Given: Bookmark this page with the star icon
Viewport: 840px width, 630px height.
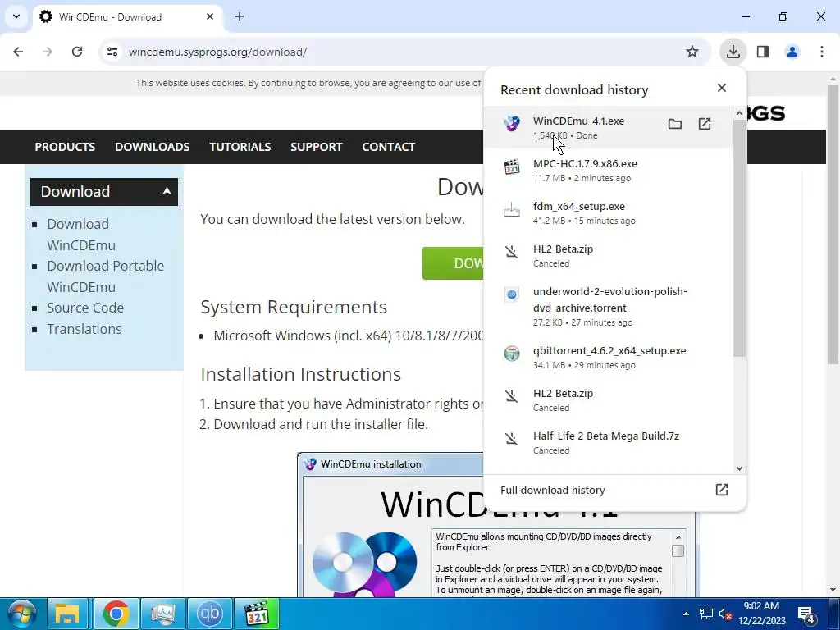Looking at the screenshot, I should coord(692,52).
